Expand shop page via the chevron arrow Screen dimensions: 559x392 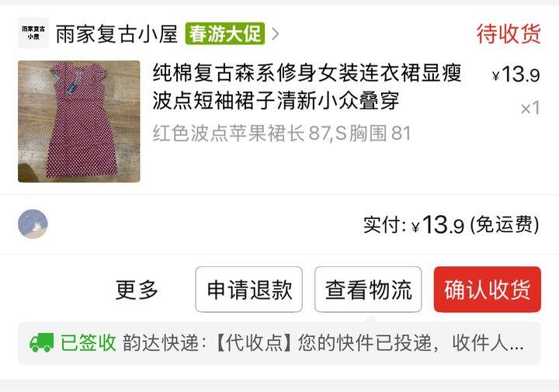point(275,34)
